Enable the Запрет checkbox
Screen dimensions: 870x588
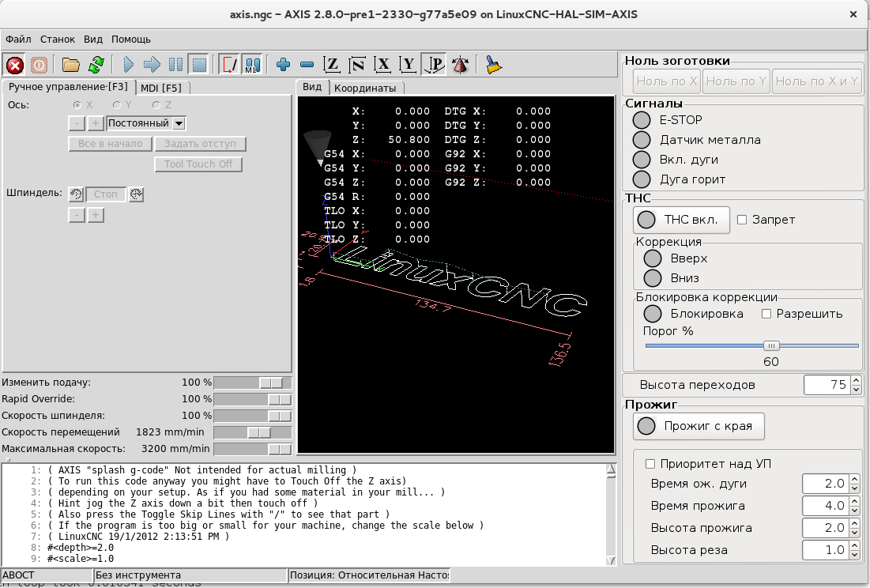click(742, 220)
